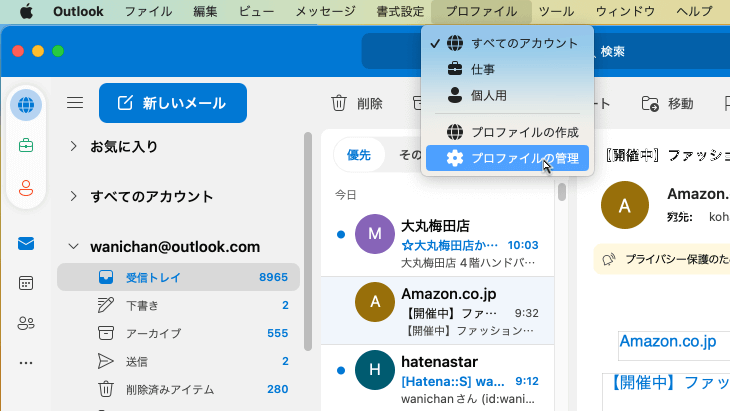This screenshot has height=411, width=730.
Task: Open the Outlook application menu
Action: (78, 11)
